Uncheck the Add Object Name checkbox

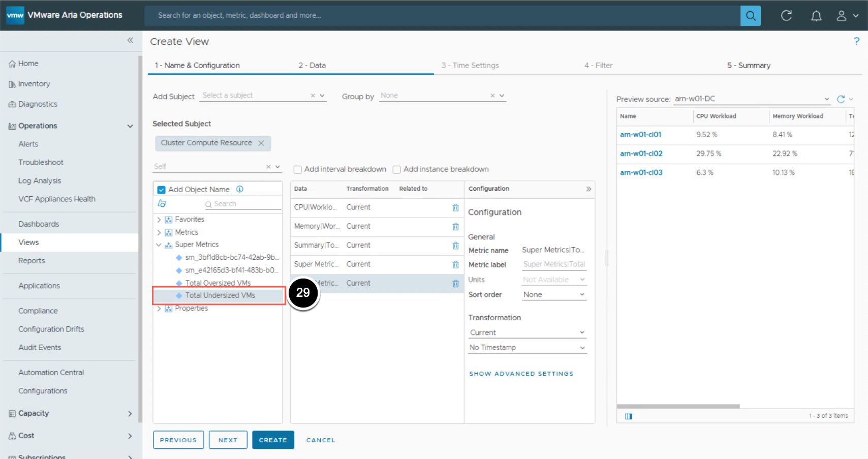tap(162, 190)
